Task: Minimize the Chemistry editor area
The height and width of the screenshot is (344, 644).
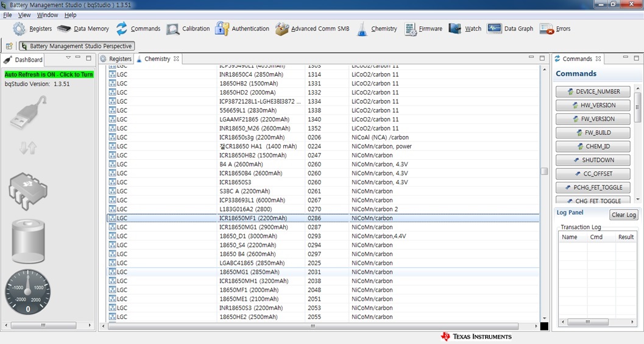Action: 531,57
